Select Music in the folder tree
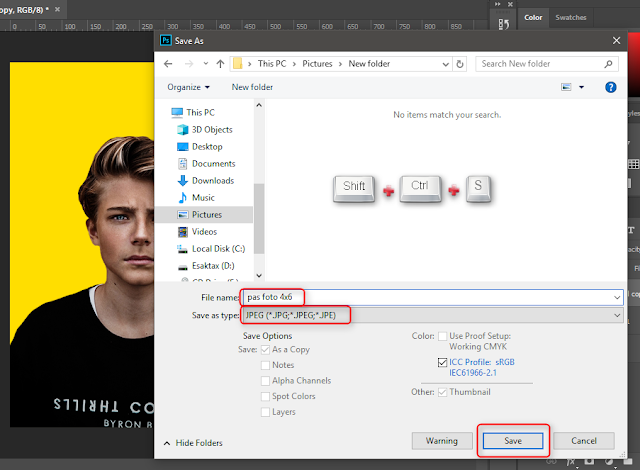640x470 pixels. [196, 197]
